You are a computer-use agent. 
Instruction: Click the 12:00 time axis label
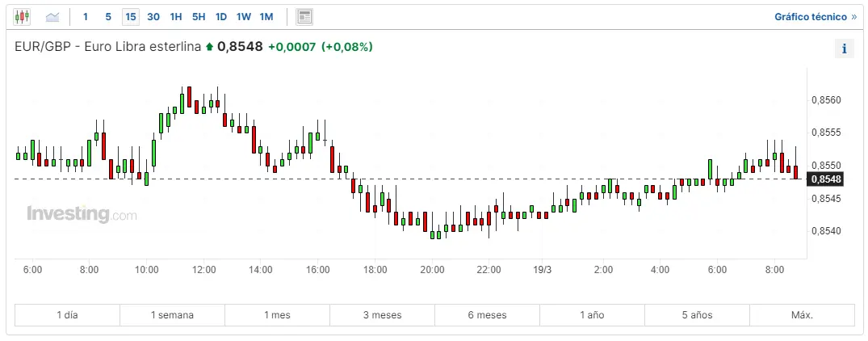point(203,270)
